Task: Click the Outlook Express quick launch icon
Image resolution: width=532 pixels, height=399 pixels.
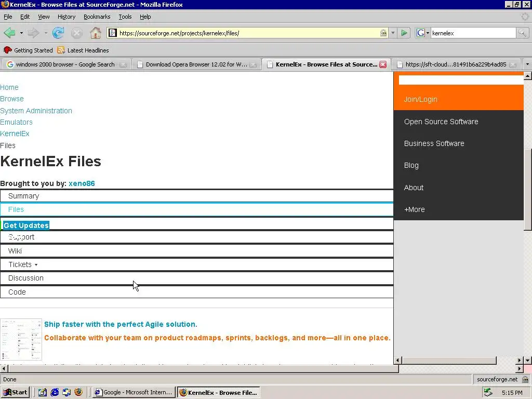Action: pyautogui.click(x=66, y=392)
